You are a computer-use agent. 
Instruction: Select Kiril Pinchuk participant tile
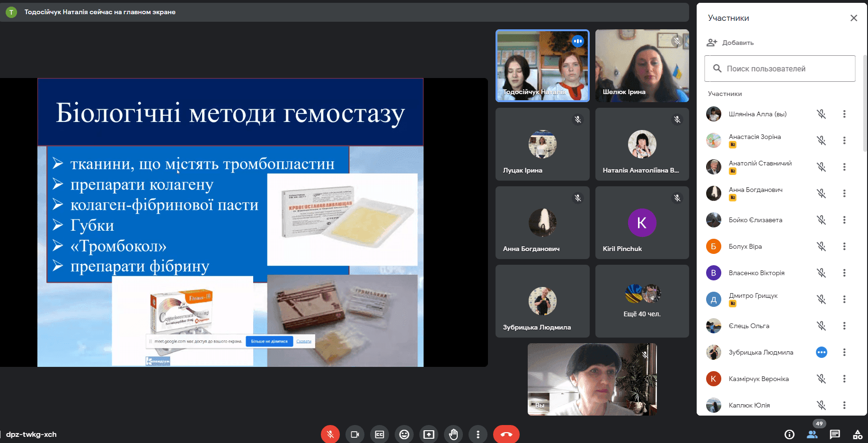642,223
